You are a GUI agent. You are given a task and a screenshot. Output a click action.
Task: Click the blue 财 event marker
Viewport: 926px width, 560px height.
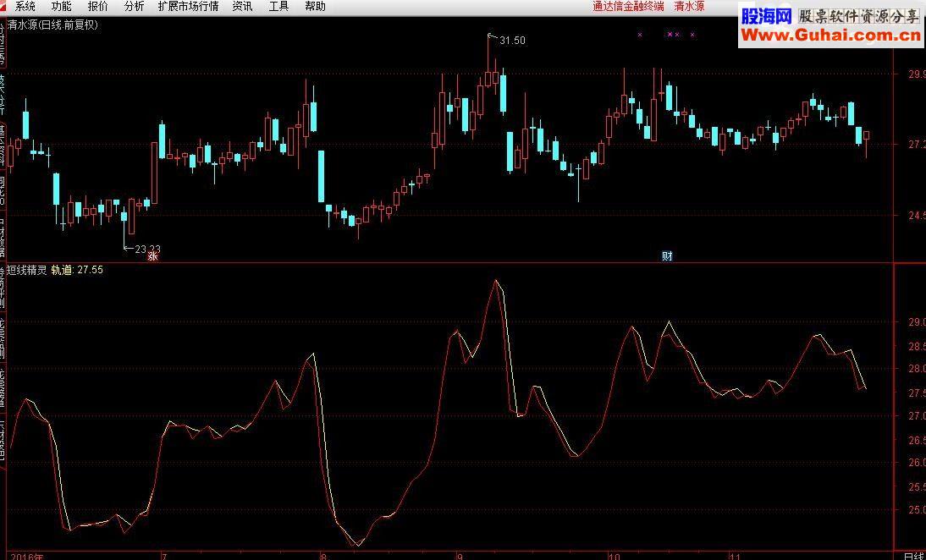667,255
